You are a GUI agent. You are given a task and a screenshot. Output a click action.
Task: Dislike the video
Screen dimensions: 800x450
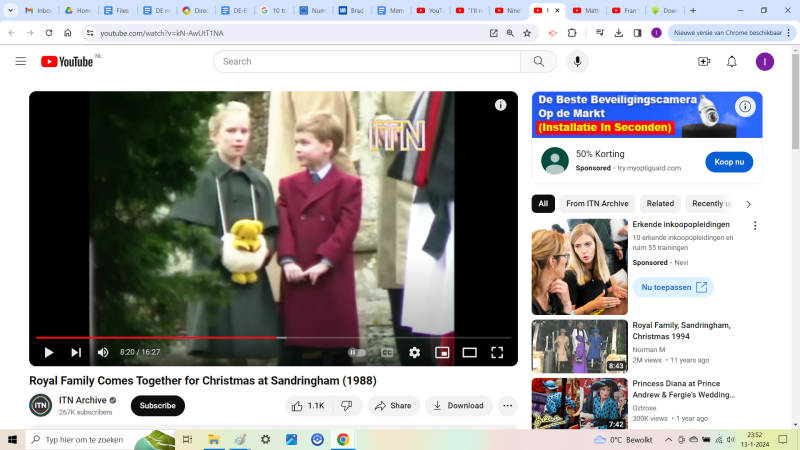click(x=347, y=406)
